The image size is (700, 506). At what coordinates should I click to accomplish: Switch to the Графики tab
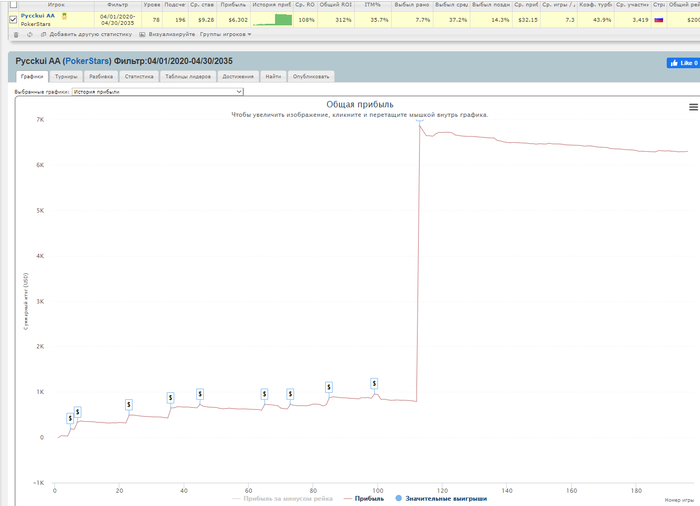point(32,76)
